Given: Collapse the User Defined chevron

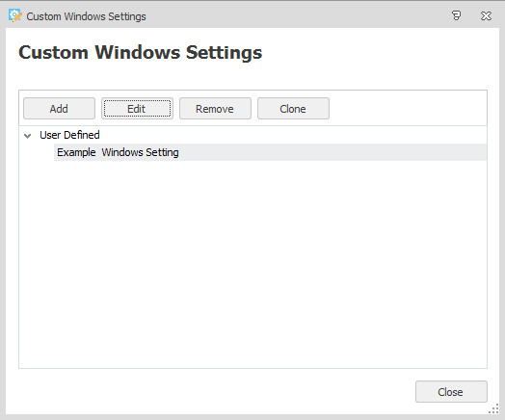Looking at the screenshot, I should coord(28,136).
